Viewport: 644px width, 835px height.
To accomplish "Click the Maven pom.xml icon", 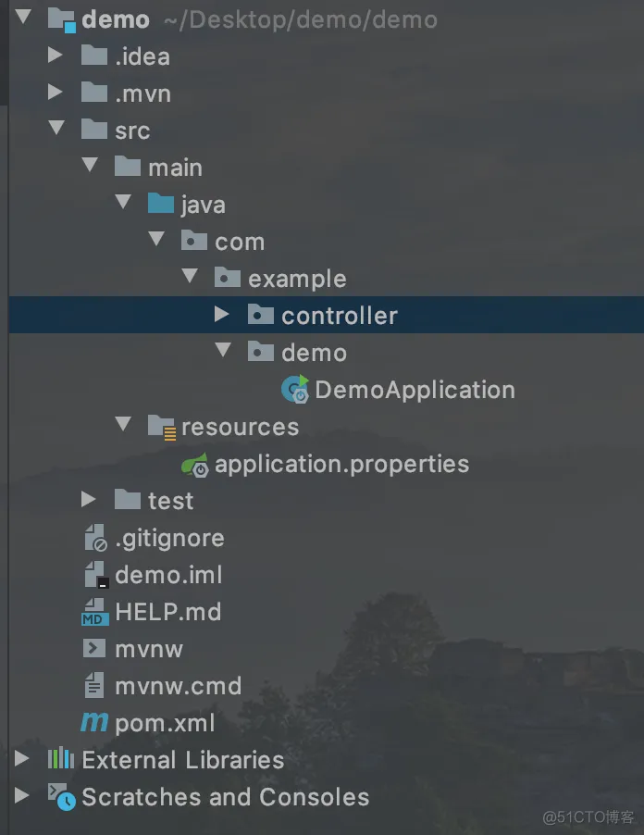I will tap(94, 723).
